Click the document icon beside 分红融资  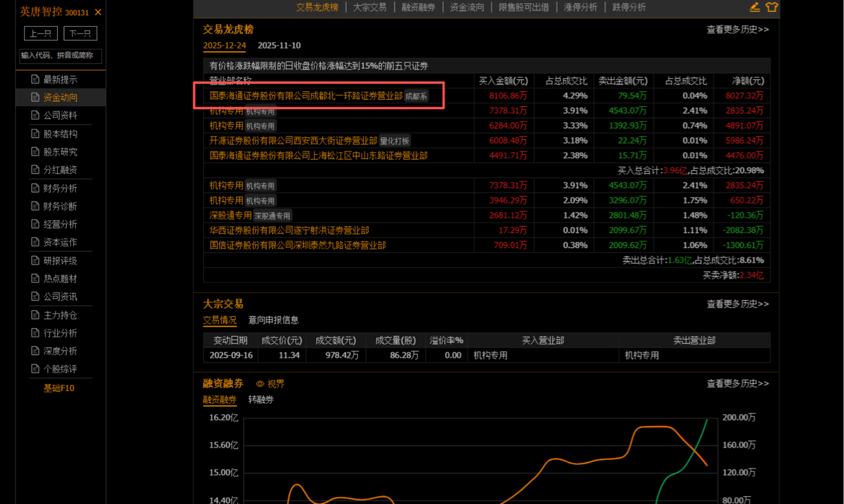(x=35, y=170)
